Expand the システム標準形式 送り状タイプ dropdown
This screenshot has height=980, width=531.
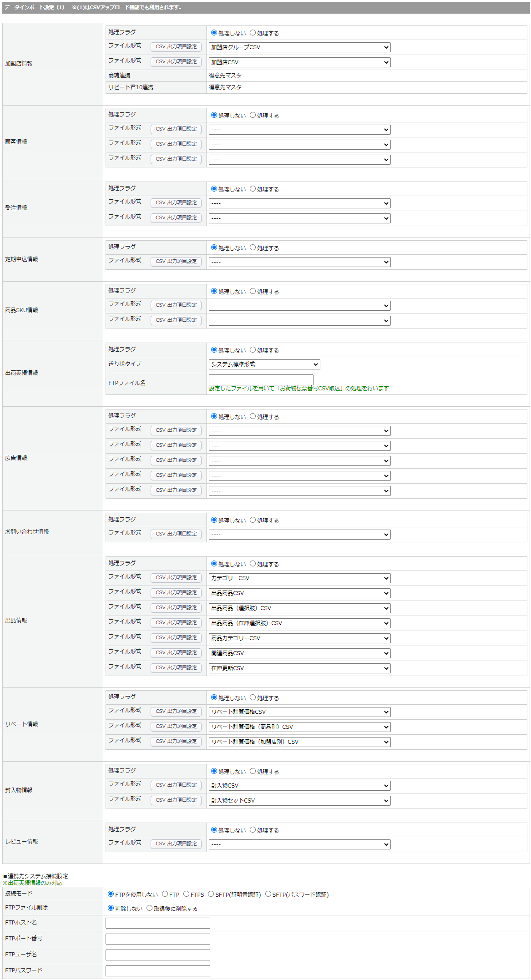coord(264,364)
